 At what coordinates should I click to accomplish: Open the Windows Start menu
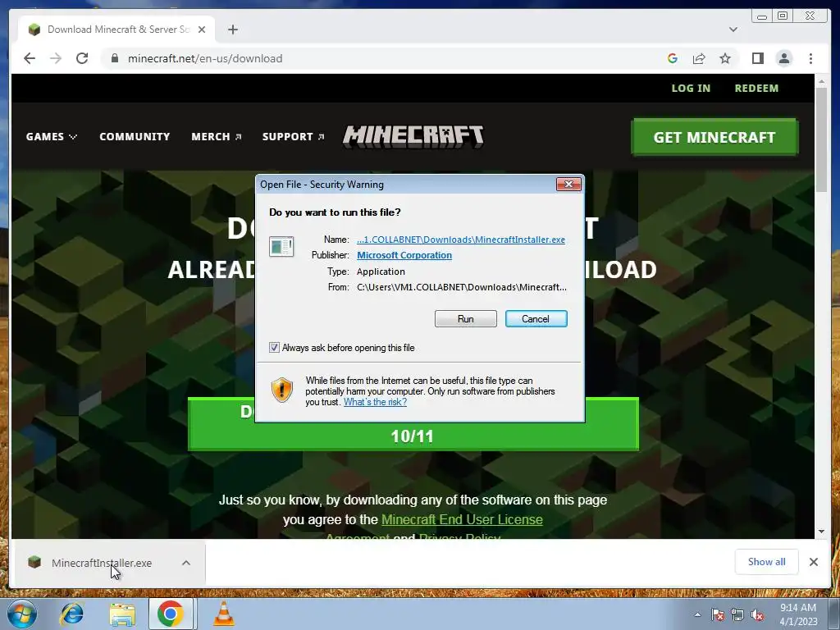click(x=22, y=614)
